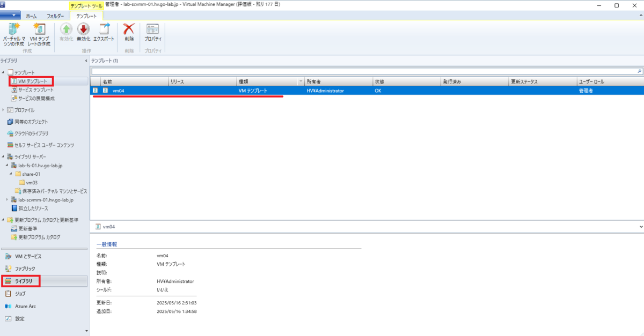
Task: Select vm03 folder in tree
Action: 28,183
